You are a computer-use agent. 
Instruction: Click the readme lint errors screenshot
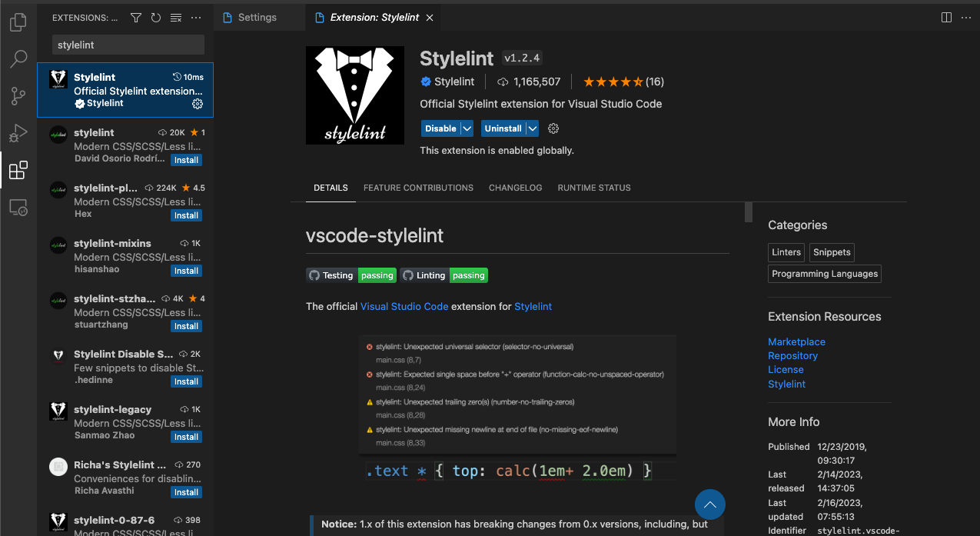coord(517,411)
